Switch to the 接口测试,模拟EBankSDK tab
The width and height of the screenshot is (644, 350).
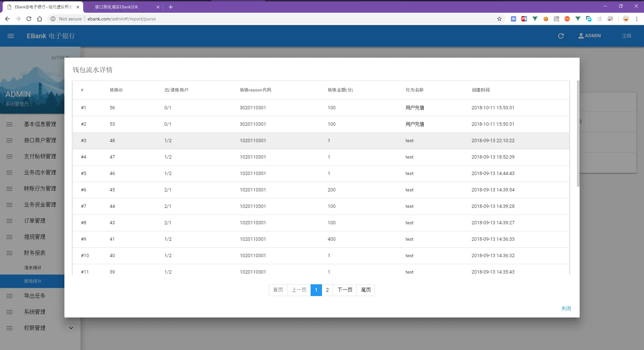pos(123,7)
